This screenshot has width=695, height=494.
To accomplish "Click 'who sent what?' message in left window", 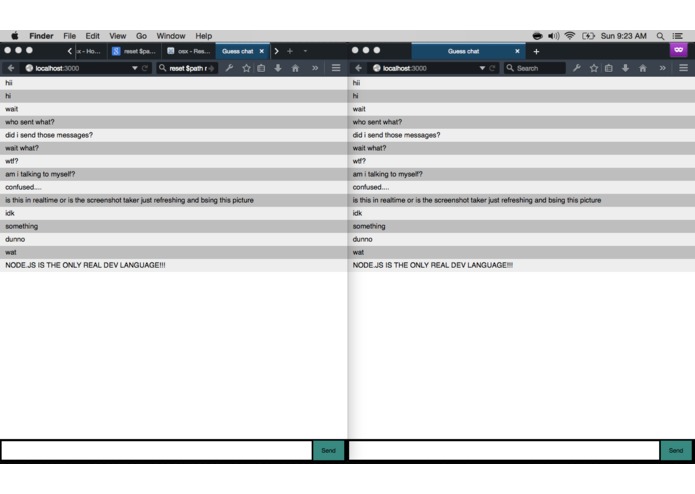I will 174,122.
